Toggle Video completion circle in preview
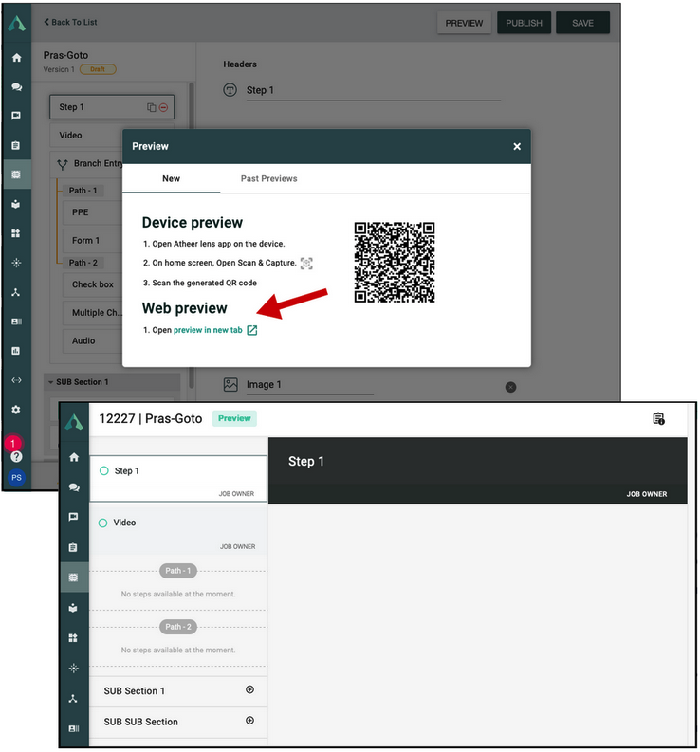This screenshot has height=752, width=700. pos(102,523)
